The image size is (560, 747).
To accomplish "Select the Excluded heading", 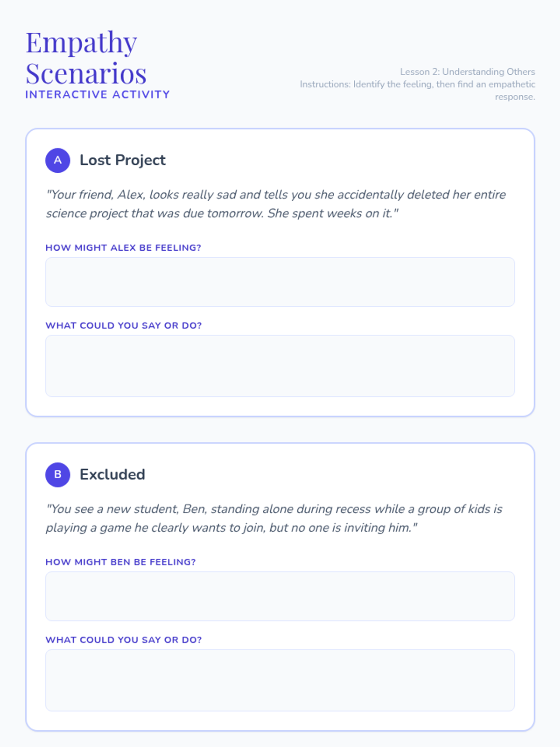I will (x=112, y=474).
